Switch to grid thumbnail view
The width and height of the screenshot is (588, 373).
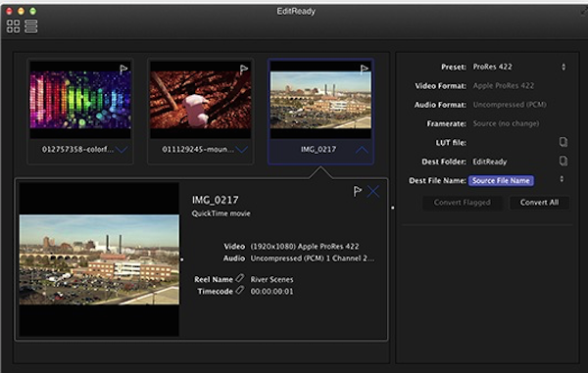(13, 26)
